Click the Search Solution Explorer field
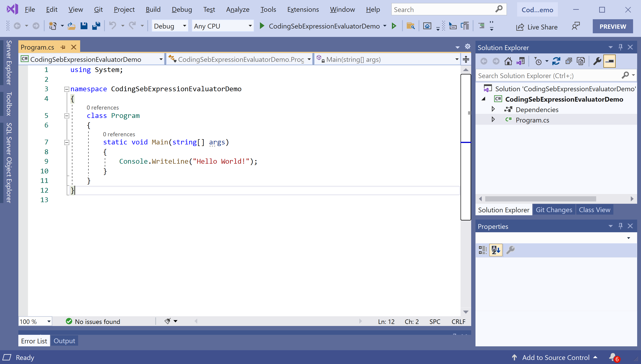The height and width of the screenshot is (364, 641). 547,76
